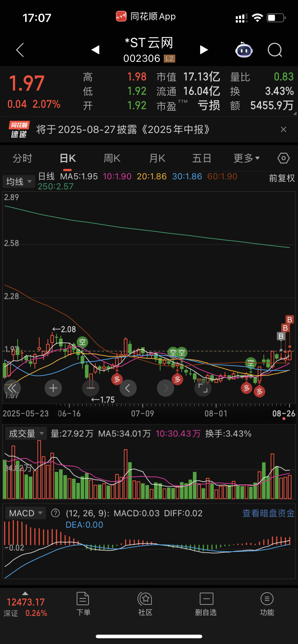The image size is (298, 644).
Task: Open 功能 functions menu icon
Action: (267, 604)
